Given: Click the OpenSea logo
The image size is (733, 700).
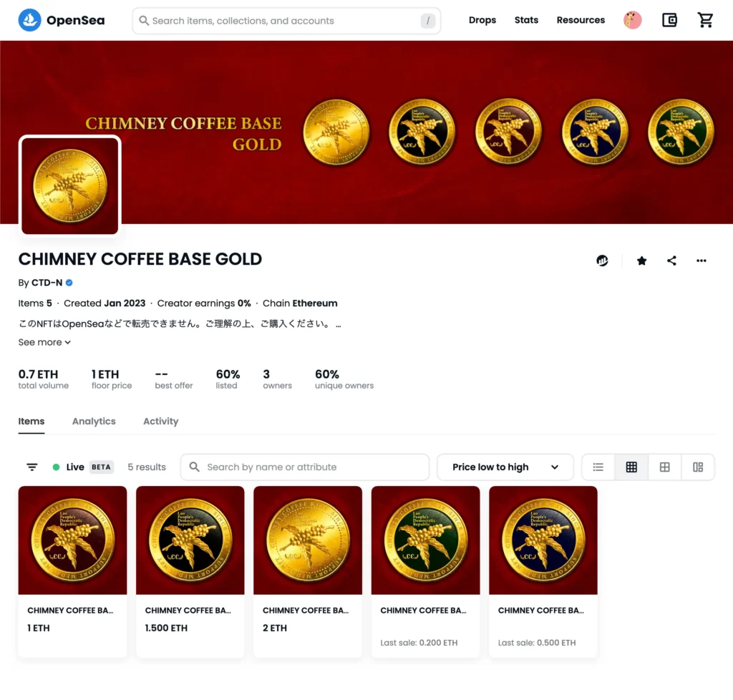Looking at the screenshot, I should (62, 20).
